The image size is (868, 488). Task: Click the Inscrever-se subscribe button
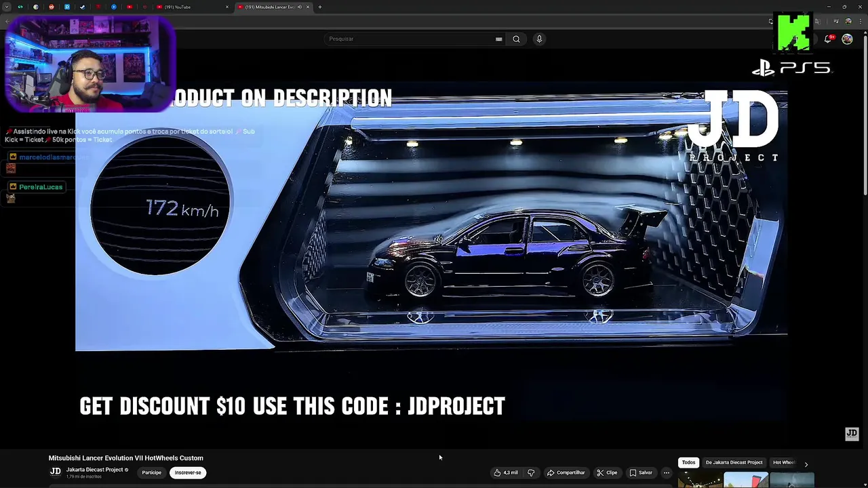[x=188, y=472]
